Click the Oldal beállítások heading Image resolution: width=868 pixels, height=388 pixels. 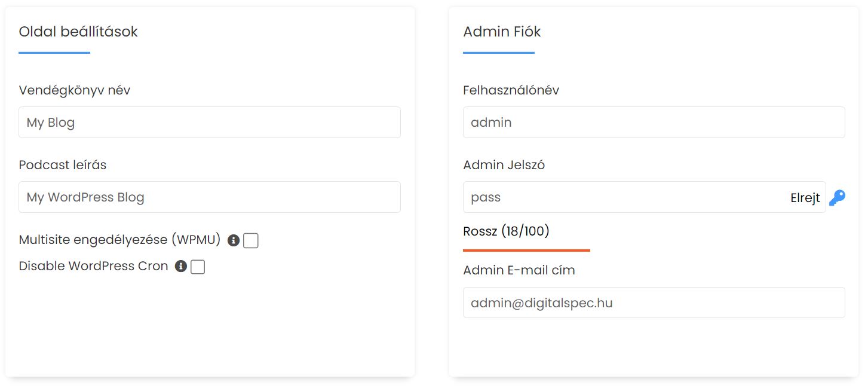(78, 32)
